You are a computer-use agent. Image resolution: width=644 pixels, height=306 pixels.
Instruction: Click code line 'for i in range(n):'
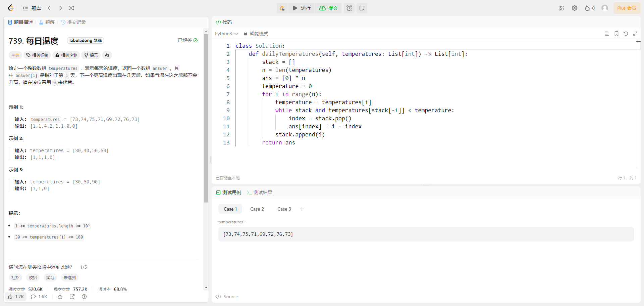point(292,94)
